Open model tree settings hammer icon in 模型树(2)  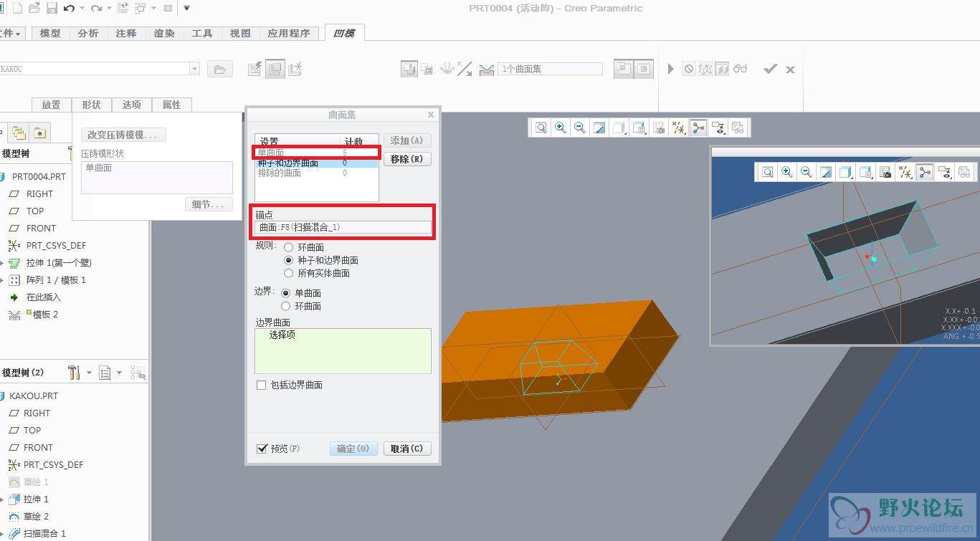click(x=74, y=373)
